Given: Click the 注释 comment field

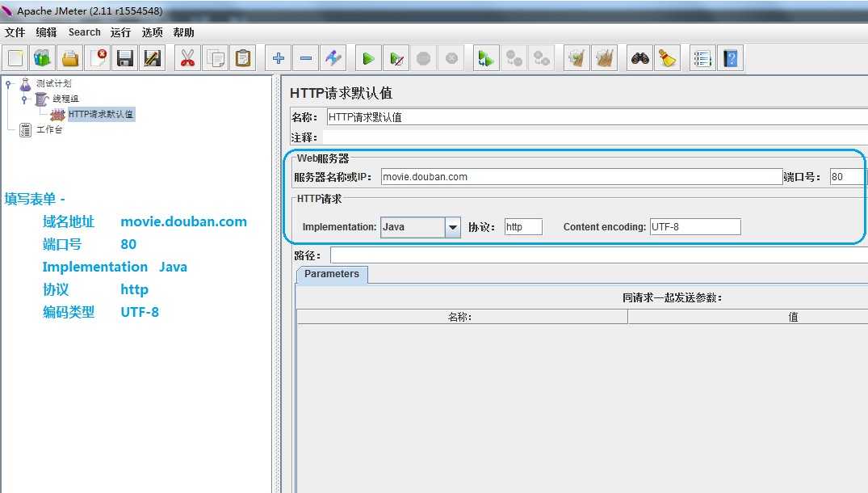Looking at the screenshot, I should coord(595,137).
